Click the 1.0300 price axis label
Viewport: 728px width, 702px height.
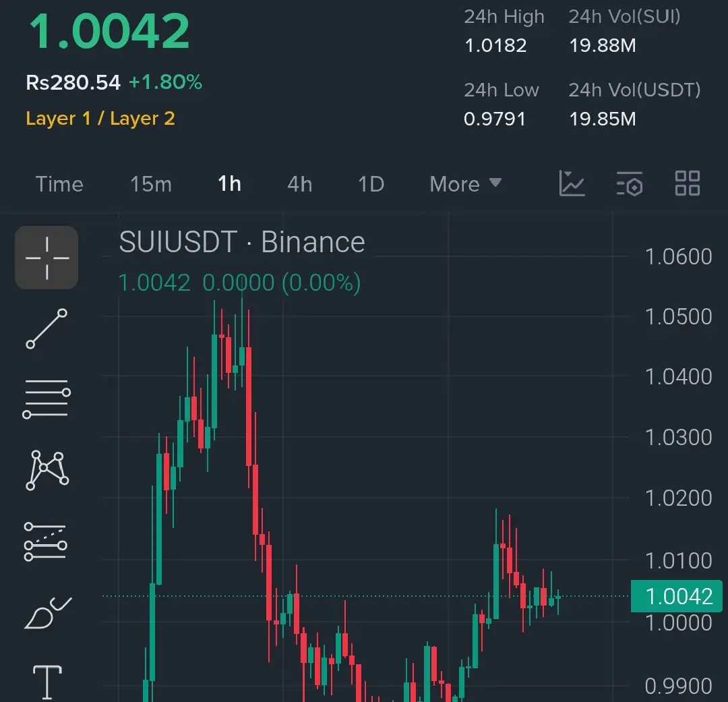pos(678,438)
